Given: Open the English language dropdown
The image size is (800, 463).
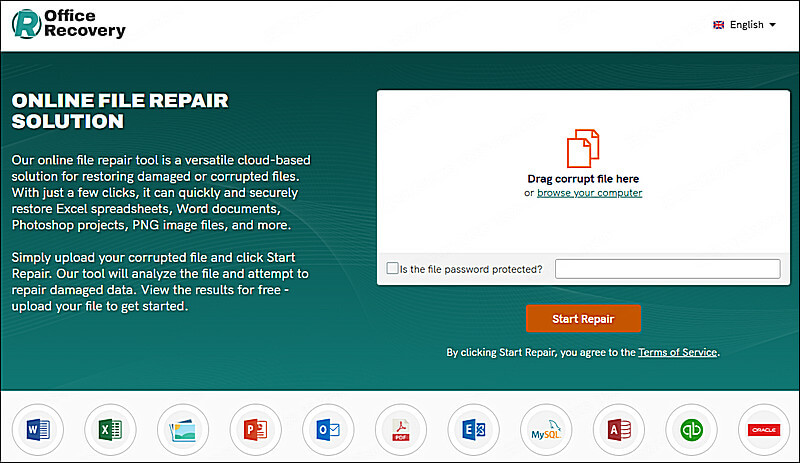Looking at the screenshot, I should pyautogui.click(x=745, y=25).
